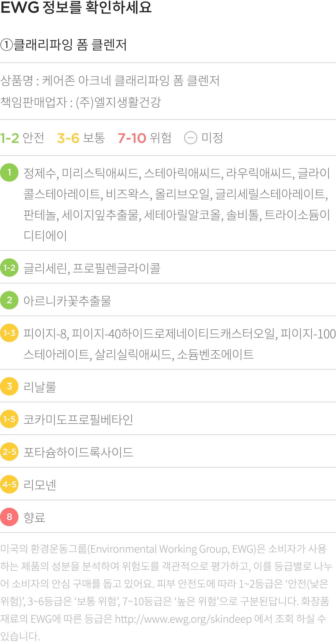Click the green 1-2 grade badge

pos(9,268)
